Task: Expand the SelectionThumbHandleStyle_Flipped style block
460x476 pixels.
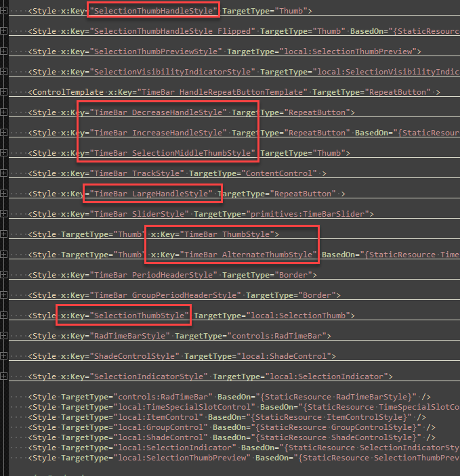Action: [3, 31]
